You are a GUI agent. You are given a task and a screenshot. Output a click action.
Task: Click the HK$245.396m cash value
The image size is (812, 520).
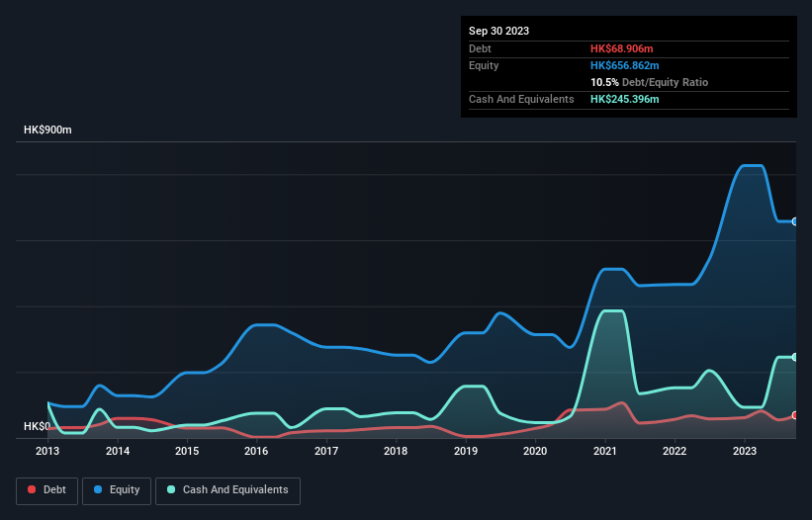click(624, 99)
